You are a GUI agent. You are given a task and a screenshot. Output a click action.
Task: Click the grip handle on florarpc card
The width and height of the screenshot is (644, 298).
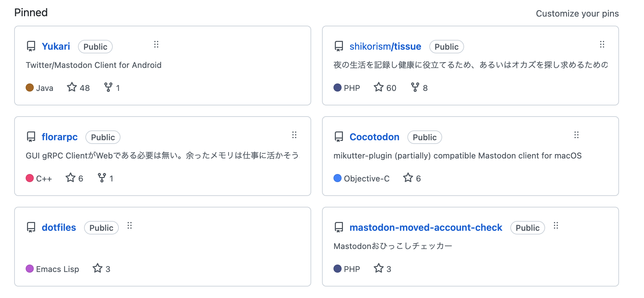294,135
